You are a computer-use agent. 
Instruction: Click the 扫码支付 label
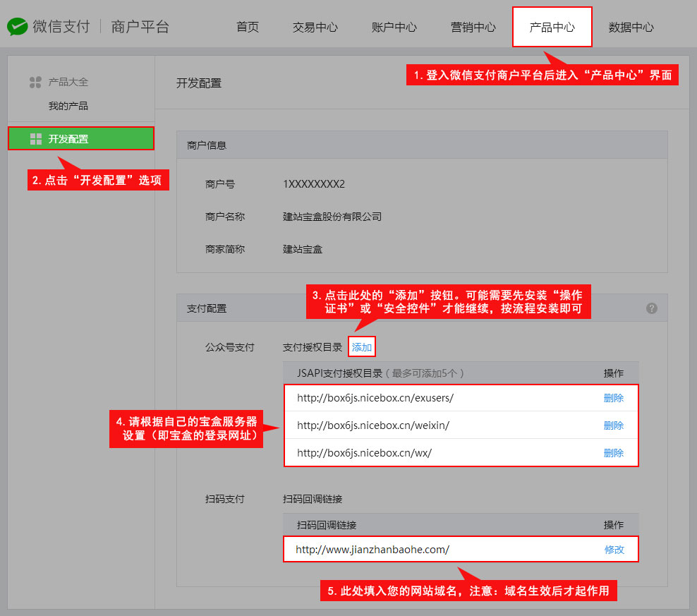click(225, 499)
